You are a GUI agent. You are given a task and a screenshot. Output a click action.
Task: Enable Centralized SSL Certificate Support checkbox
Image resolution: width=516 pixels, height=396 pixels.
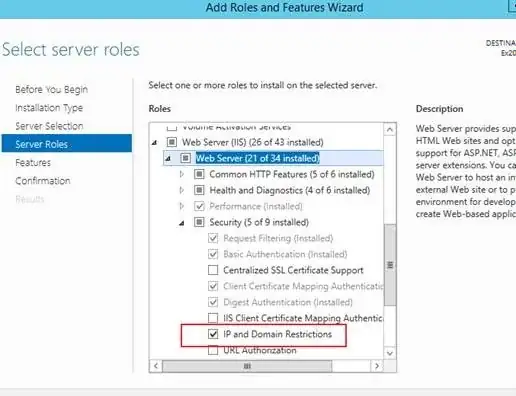click(x=213, y=270)
